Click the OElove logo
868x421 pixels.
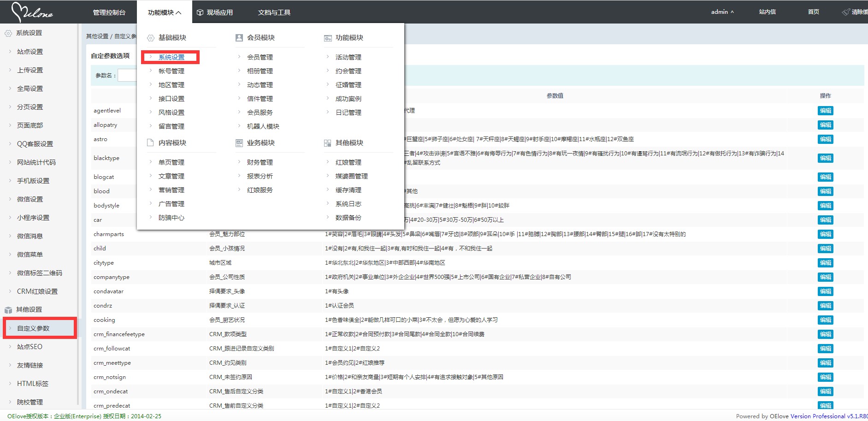31,12
